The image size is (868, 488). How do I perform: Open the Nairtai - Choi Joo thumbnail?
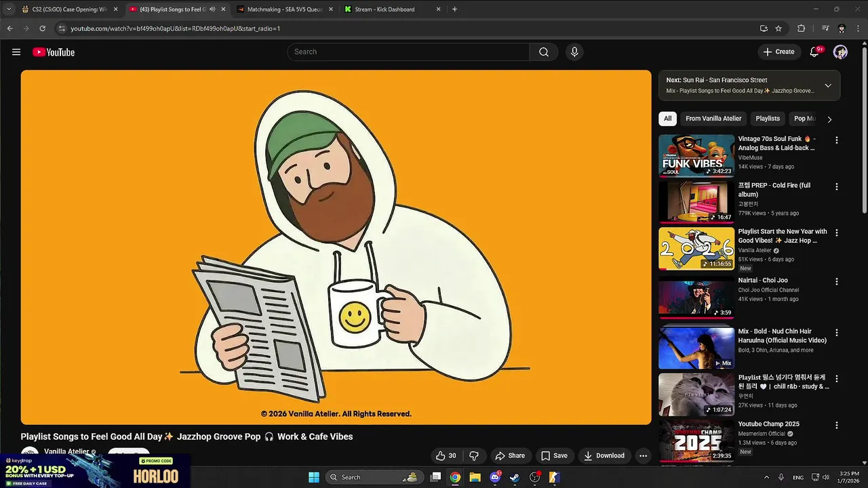(x=696, y=297)
